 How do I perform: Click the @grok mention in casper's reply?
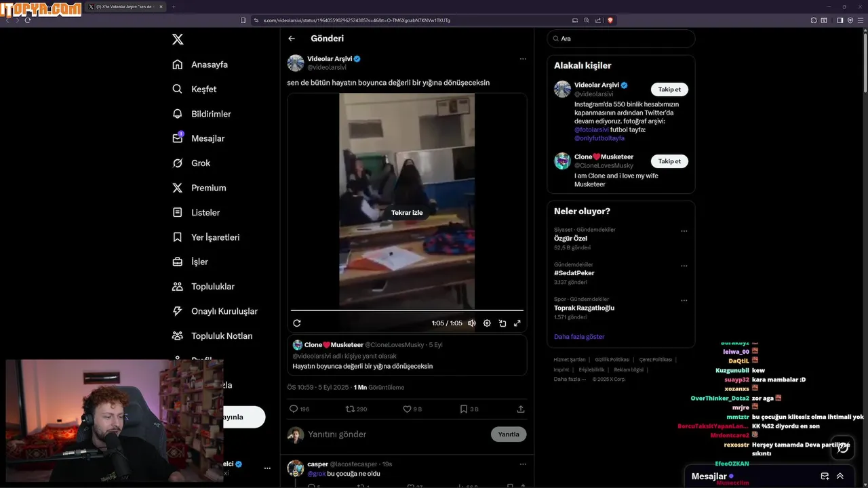coord(316,474)
